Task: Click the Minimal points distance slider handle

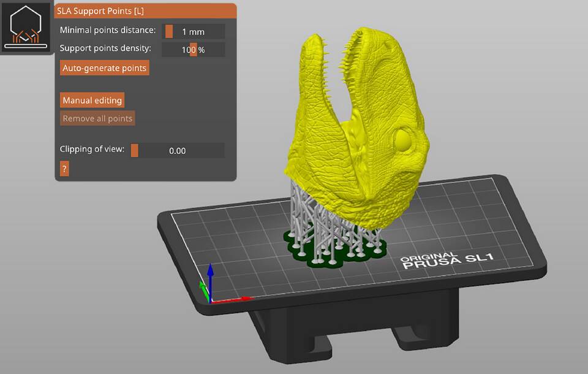Action: (169, 31)
